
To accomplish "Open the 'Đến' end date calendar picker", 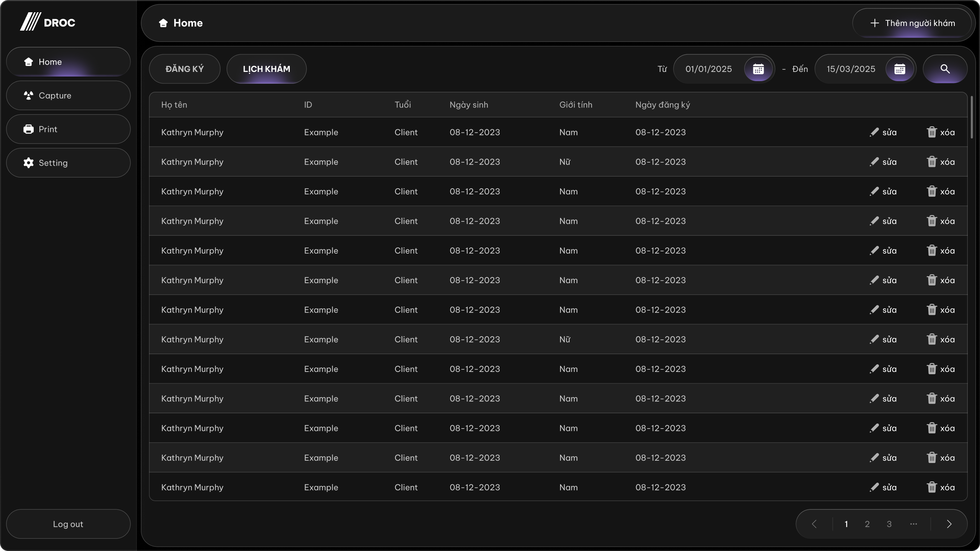I will (x=899, y=69).
